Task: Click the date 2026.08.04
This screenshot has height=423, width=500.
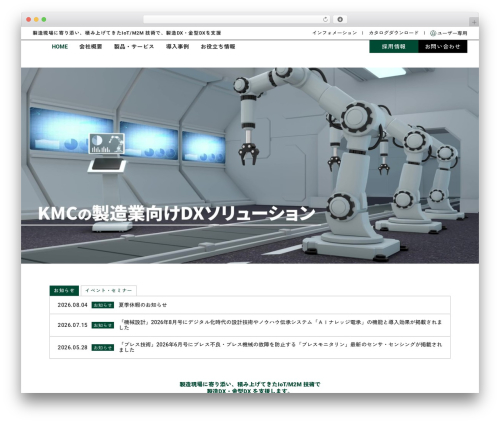Action: [72, 305]
